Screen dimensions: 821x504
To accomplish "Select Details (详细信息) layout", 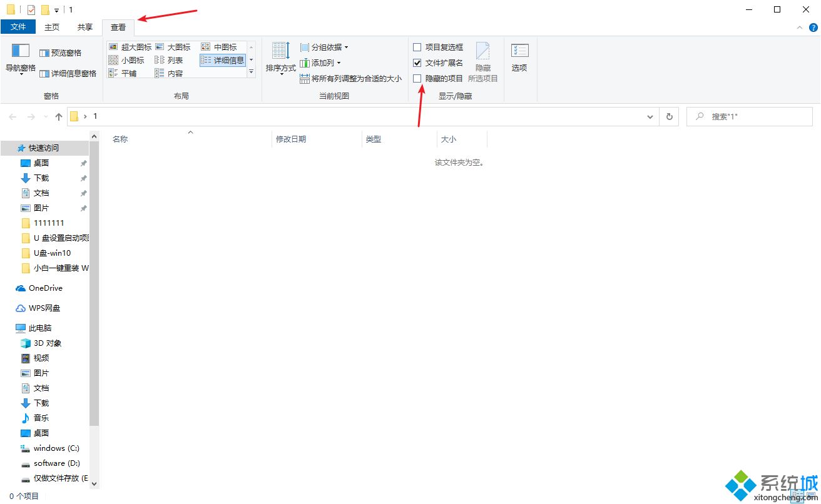I will 223,60.
